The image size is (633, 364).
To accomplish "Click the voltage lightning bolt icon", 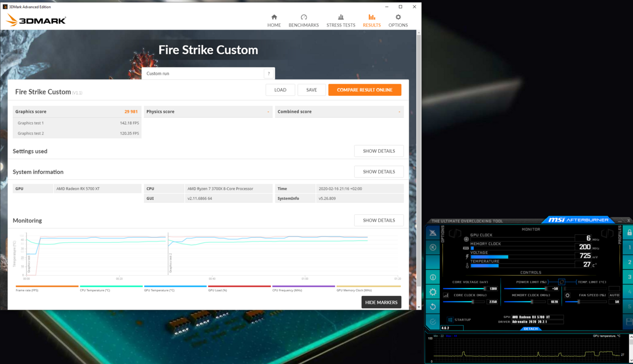I will pos(467,257).
